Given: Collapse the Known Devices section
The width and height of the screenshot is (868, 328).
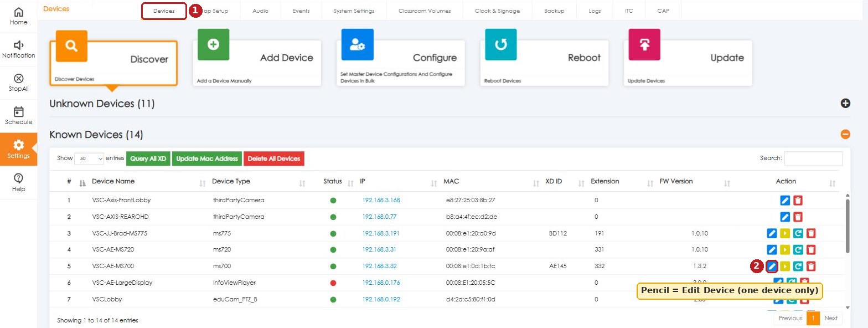Looking at the screenshot, I should 845,134.
